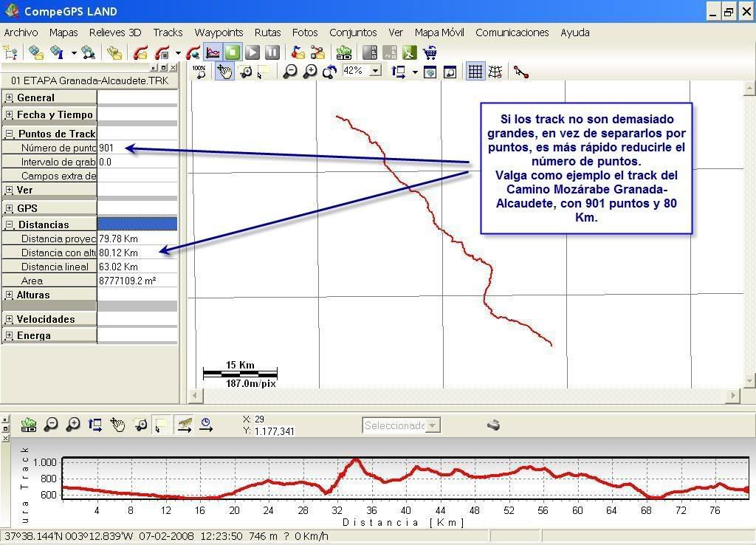
Task: Select the hand pan tool in the graph toolbar
Action: [117, 425]
